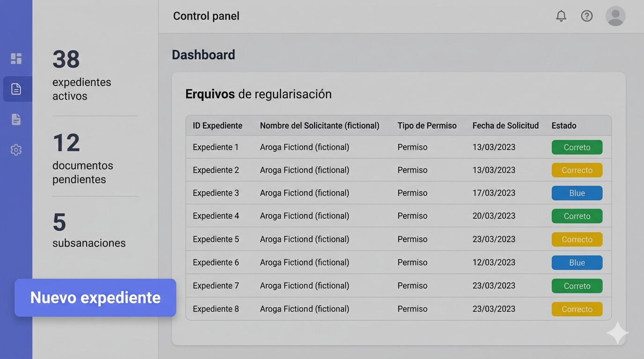Click the Correto status badge for Expediente 7
Viewport: 644px width, 359px height.
577,286
